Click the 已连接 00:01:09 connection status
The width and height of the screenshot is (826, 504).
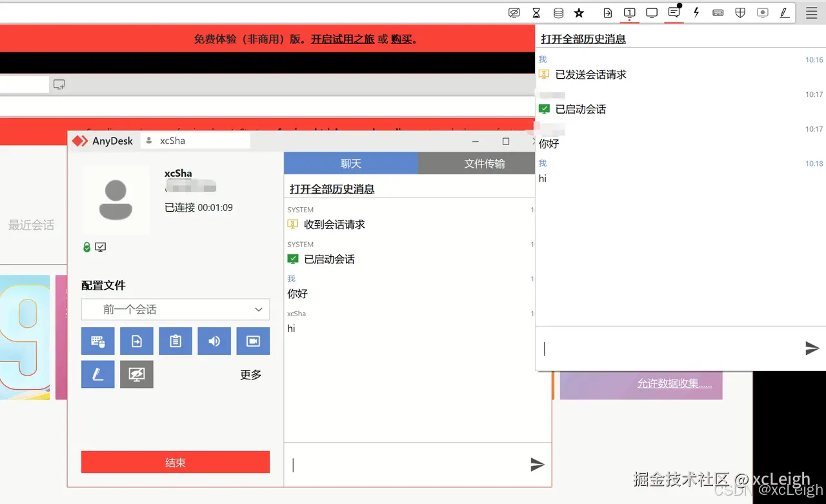(199, 208)
